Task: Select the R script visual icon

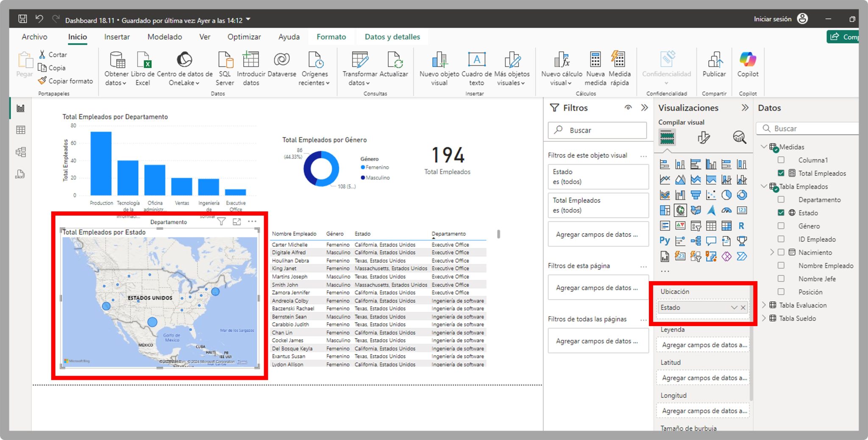Action: pos(741,225)
